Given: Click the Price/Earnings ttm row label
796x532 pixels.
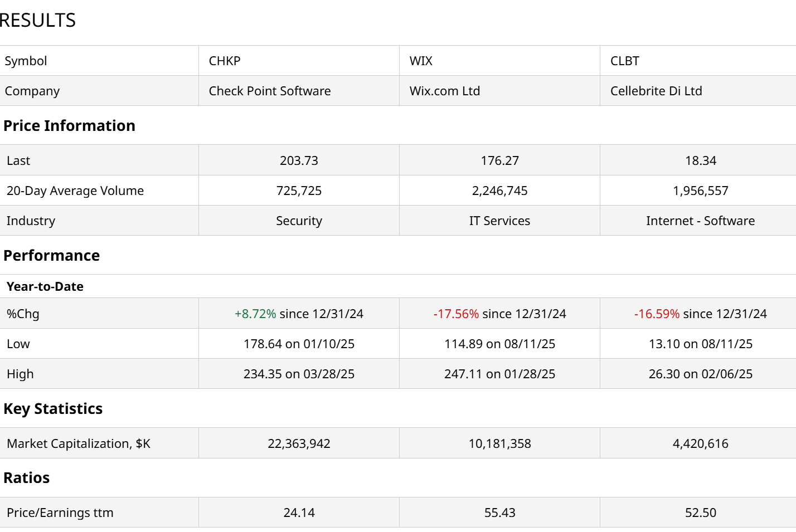Looking at the screenshot, I should click(60, 513).
